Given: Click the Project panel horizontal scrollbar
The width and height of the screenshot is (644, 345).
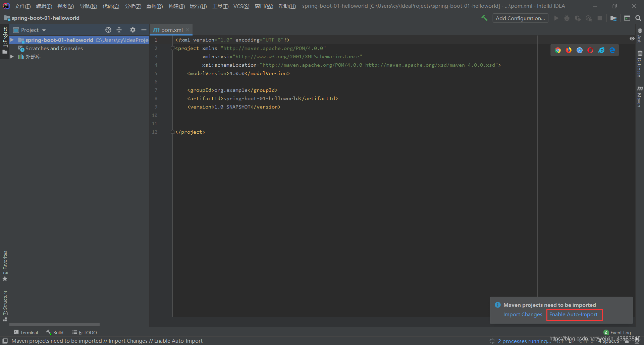Looking at the screenshot, I should click(54, 325).
